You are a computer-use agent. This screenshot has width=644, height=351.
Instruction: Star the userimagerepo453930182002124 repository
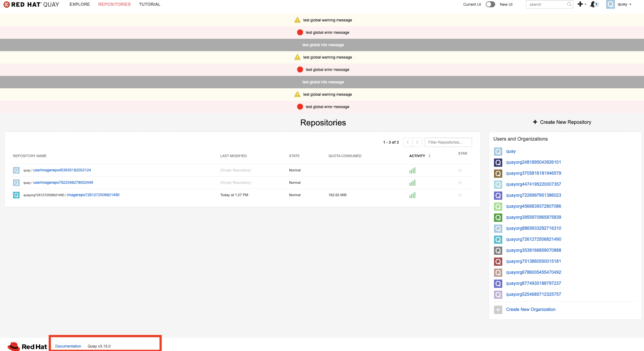tap(460, 170)
